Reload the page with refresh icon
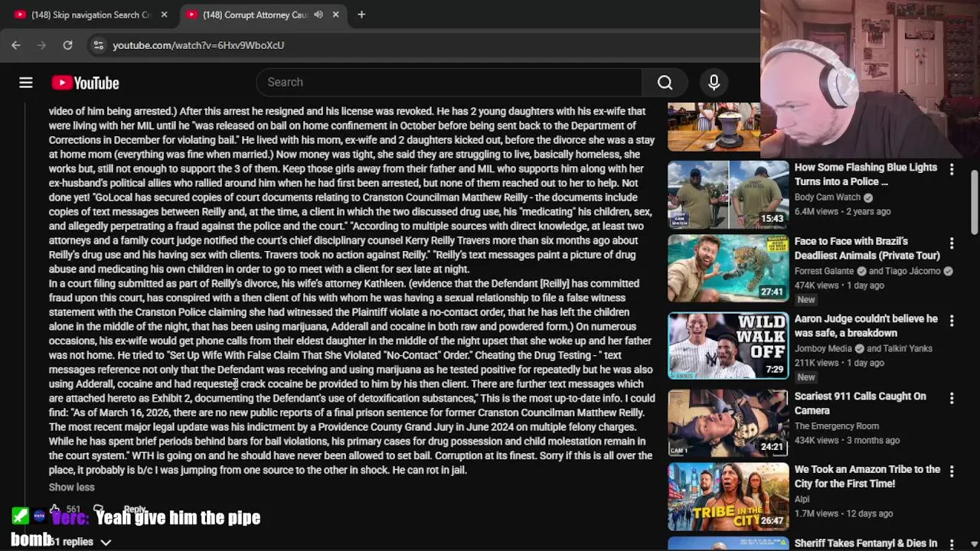 click(67, 45)
